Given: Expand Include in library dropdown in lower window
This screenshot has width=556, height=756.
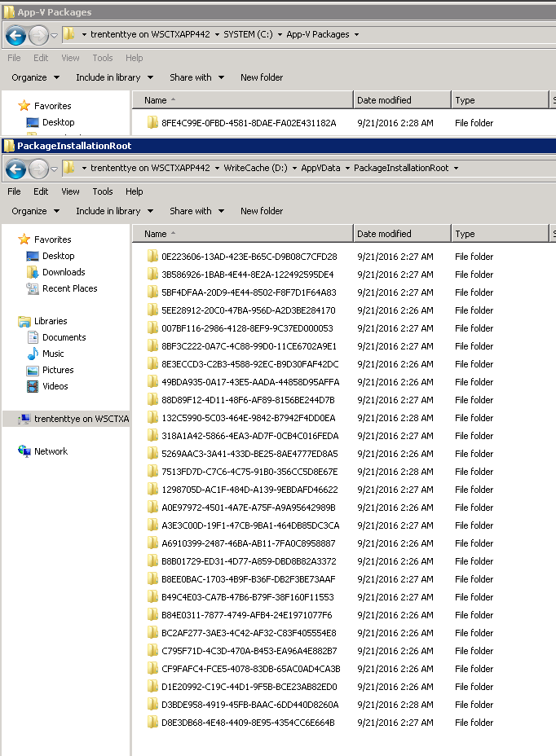Looking at the screenshot, I should (114, 211).
